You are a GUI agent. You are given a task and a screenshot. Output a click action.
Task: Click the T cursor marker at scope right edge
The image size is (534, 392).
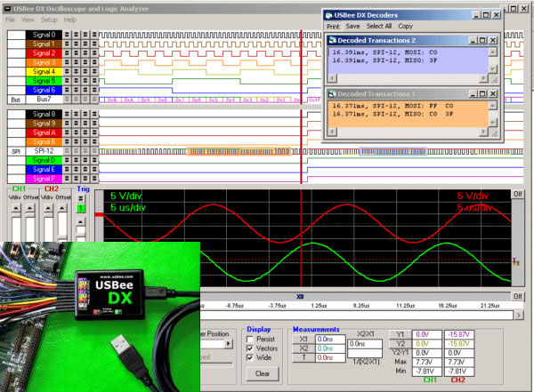click(516, 261)
